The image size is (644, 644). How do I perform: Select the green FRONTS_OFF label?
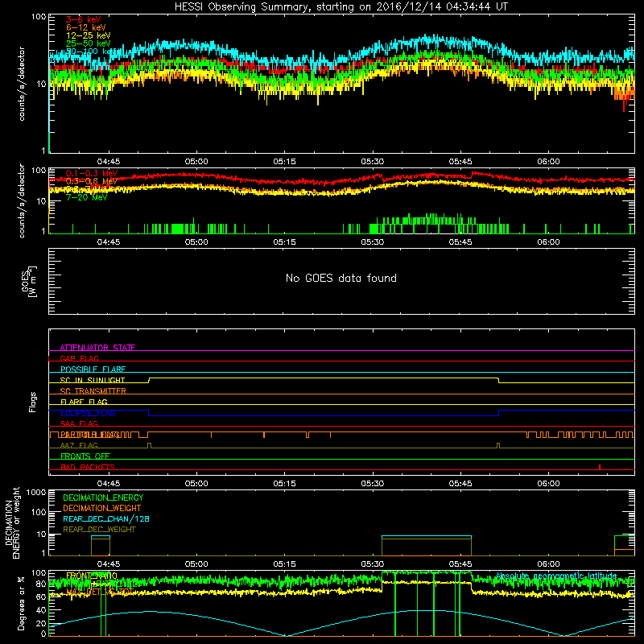[x=85, y=456]
